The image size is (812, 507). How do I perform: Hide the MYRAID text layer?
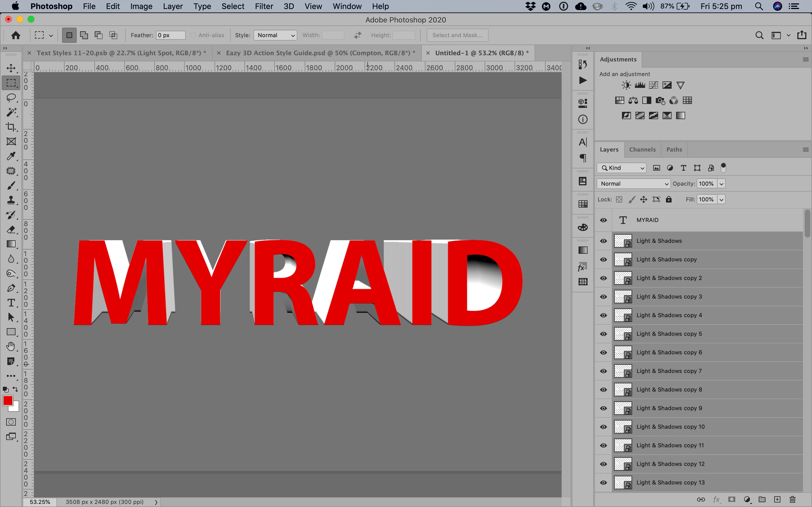point(603,220)
